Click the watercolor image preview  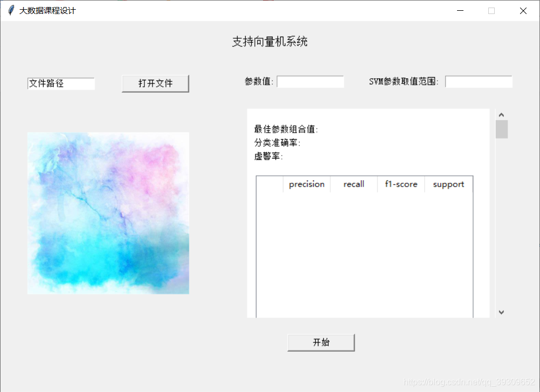108,212
